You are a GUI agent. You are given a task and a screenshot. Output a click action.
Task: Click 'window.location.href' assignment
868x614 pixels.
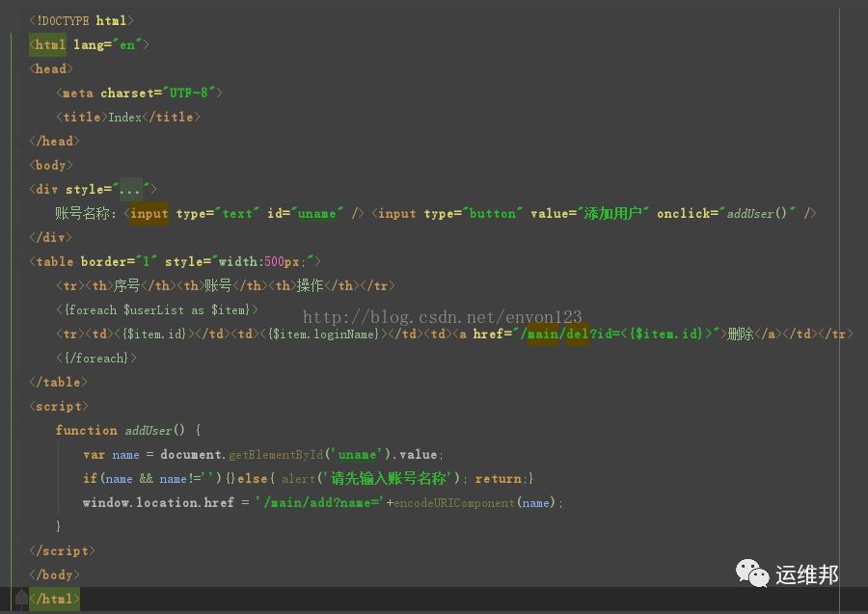pyautogui.click(x=158, y=503)
